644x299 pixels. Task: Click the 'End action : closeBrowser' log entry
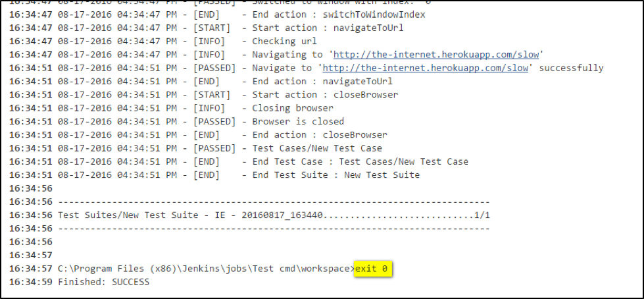tap(320, 135)
